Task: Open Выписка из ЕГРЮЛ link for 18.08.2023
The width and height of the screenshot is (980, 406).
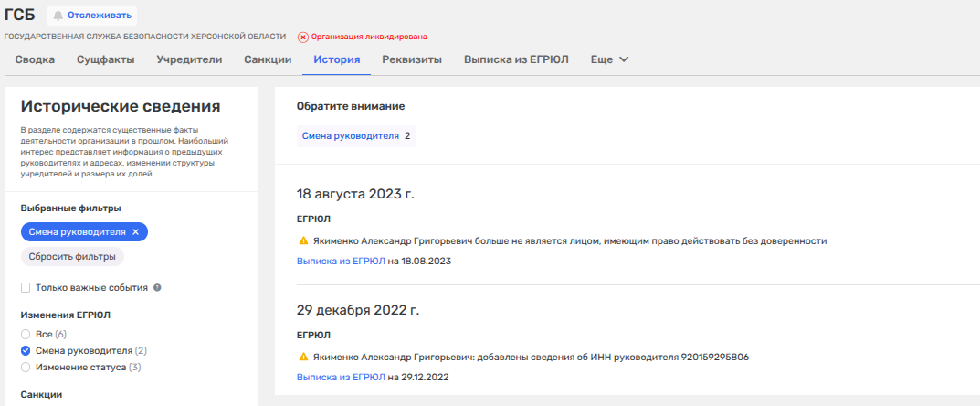Action: 341,261
